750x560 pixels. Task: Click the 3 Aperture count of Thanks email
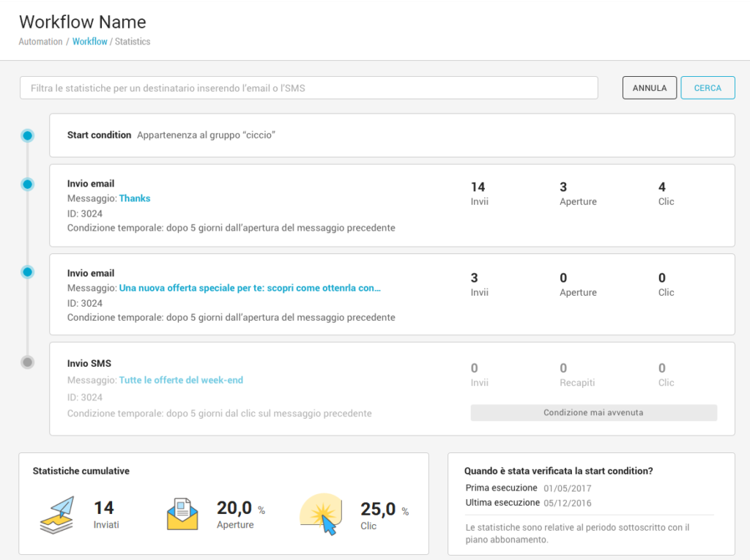(563, 187)
